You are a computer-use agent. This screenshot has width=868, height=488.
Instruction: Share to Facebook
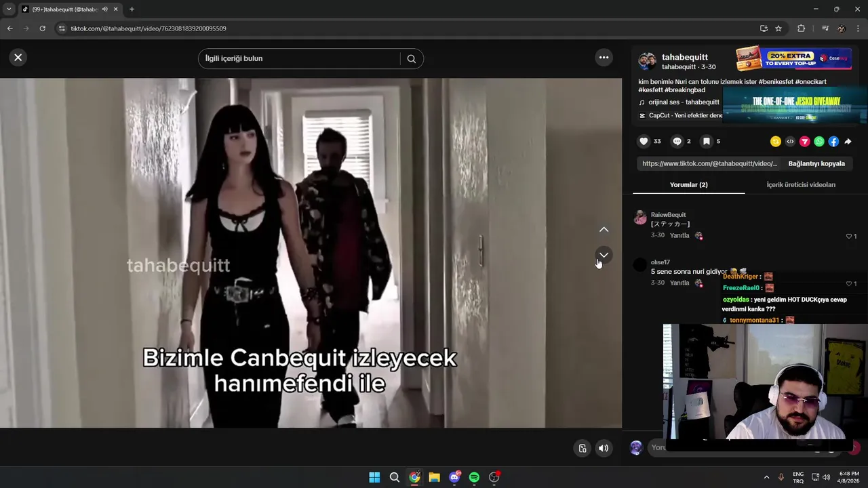(833, 142)
